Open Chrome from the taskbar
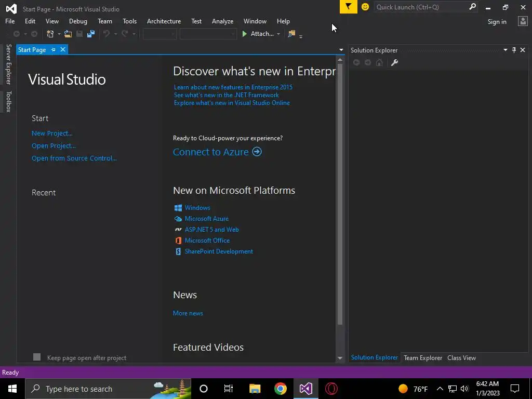Viewport: 532px width, 399px height. (x=281, y=389)
